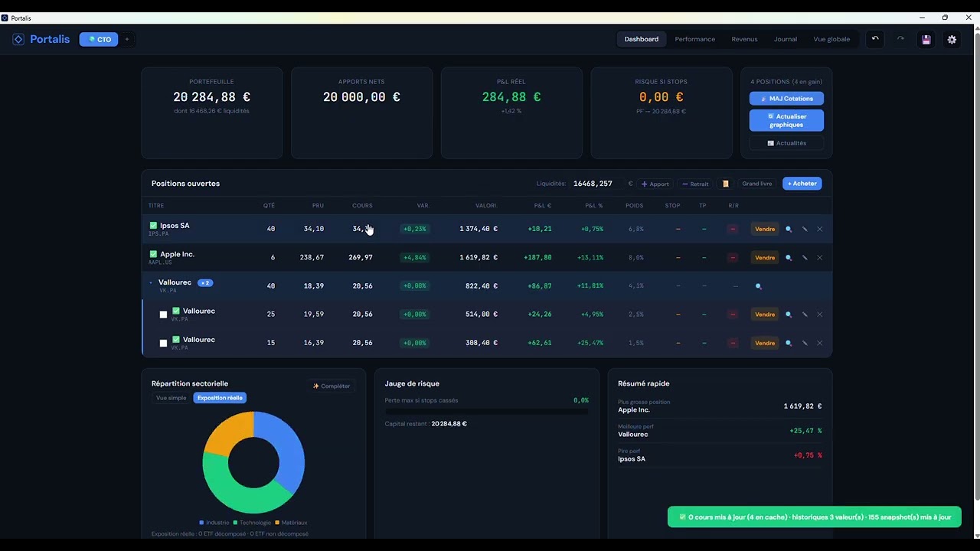The width and height of the screenshot is (980, 551).
Task: Click the risk gauge progress bar
Action: tap(487, 412)
